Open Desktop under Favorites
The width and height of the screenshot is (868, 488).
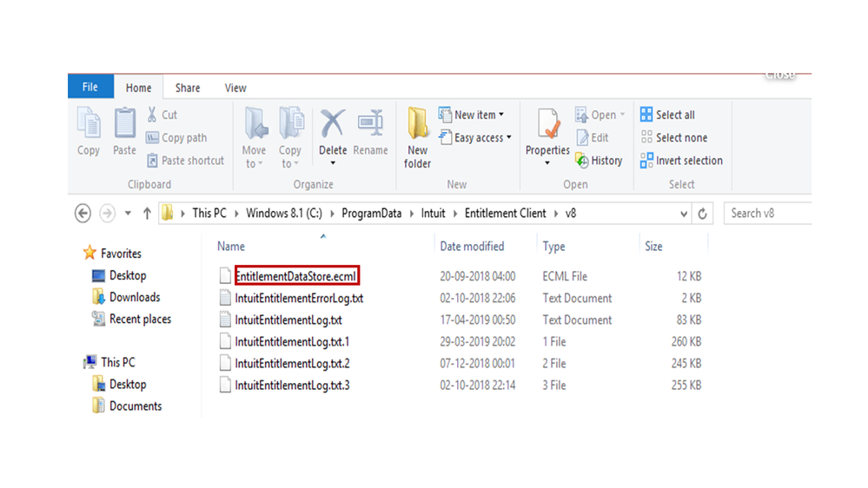coord(119,275)
